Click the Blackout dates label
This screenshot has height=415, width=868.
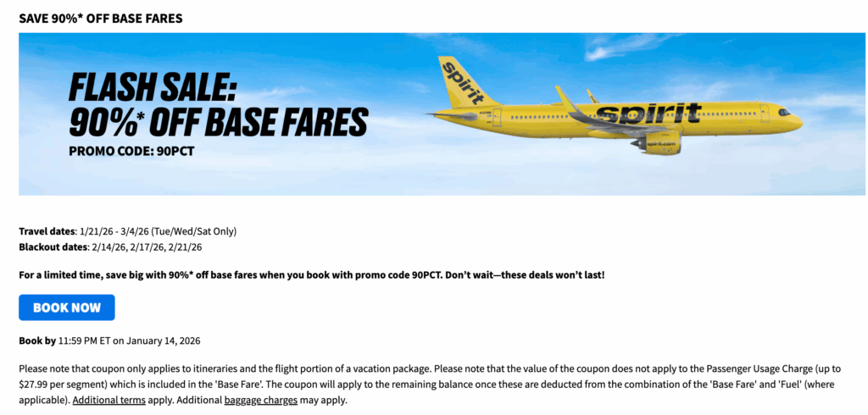tap(53, 247)
